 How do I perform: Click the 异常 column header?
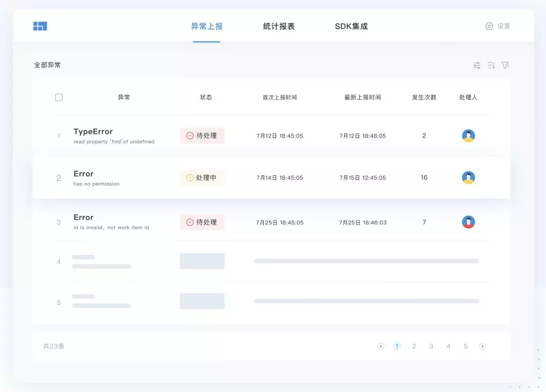pyautogui.click(x=124, y=97)
